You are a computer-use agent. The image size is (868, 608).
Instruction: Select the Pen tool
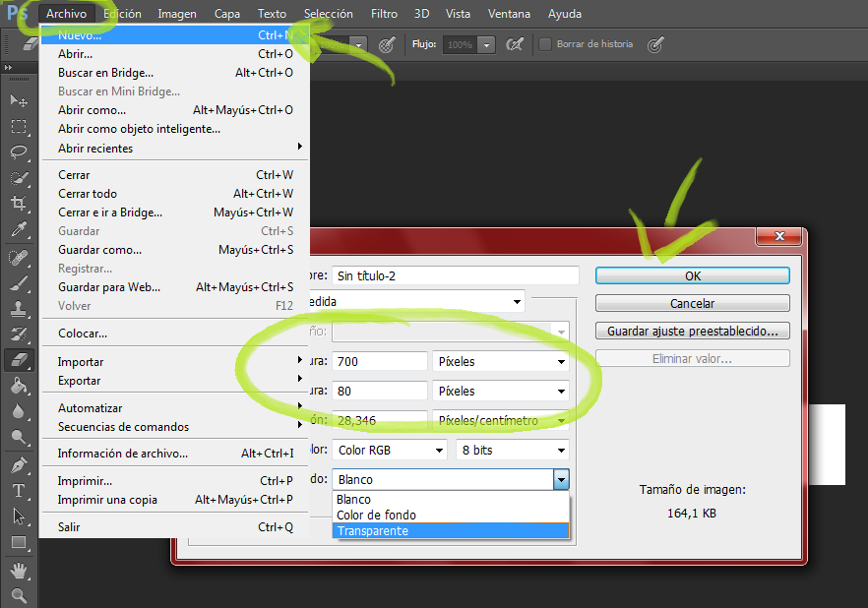(x=19, y=465)
